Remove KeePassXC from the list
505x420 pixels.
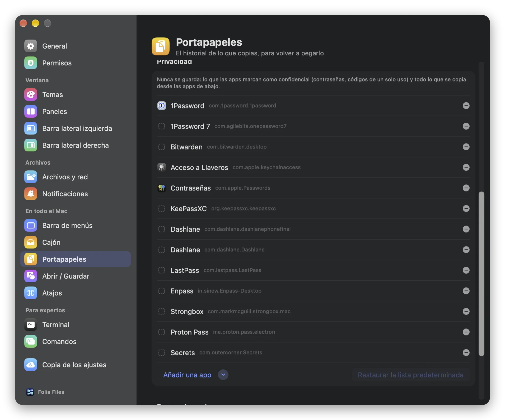coord(466,209)
